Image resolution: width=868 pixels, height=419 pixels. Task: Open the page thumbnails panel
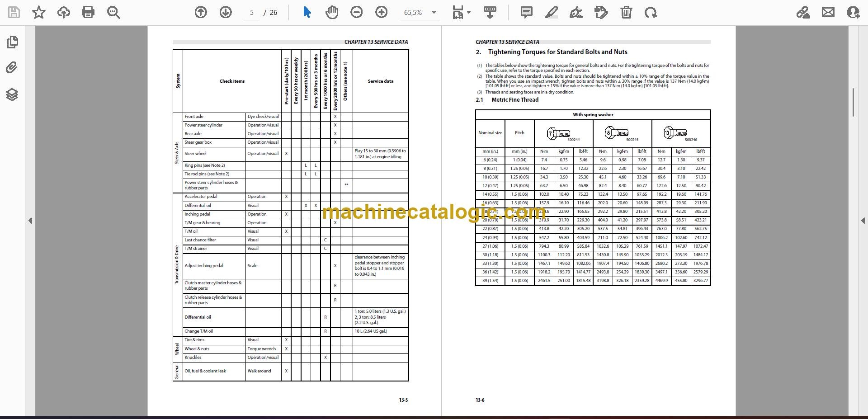12,42
